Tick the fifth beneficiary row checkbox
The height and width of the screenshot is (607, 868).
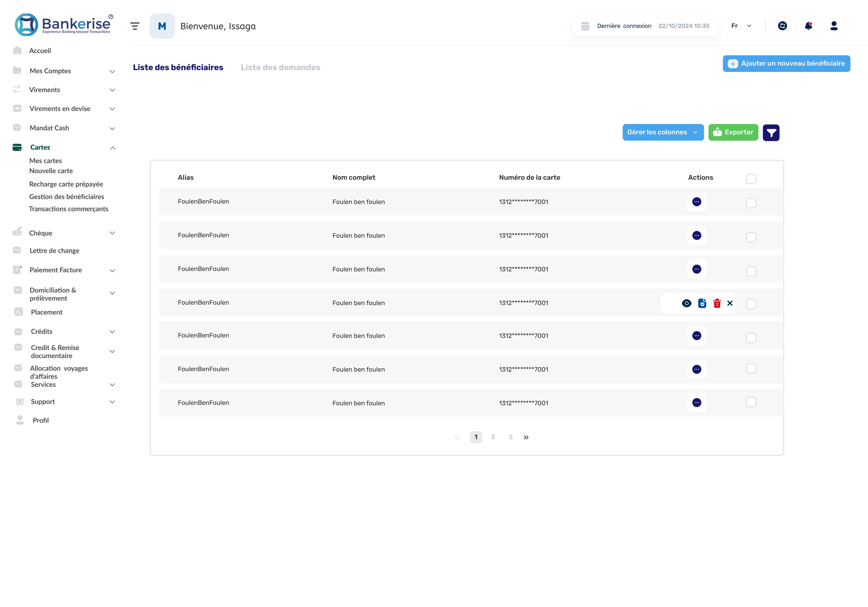(x=751, y=338)
